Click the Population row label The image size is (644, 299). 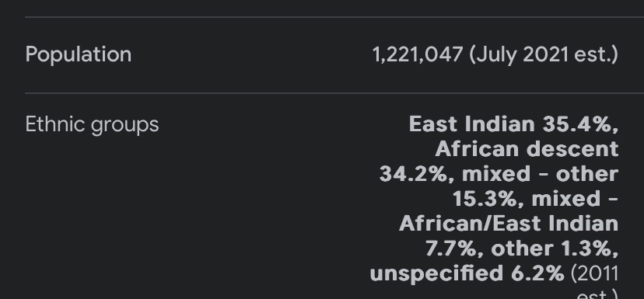[x=79, y=54]
